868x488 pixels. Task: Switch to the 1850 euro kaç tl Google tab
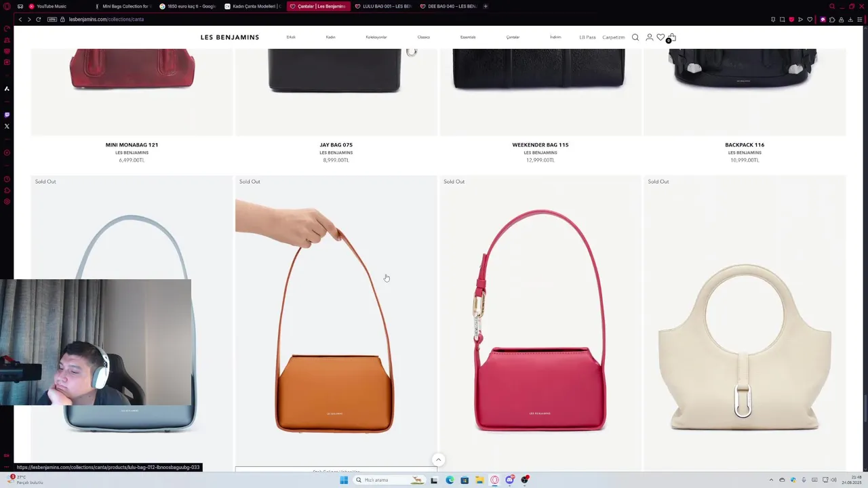pyautogui.click(x=186, y=6)
